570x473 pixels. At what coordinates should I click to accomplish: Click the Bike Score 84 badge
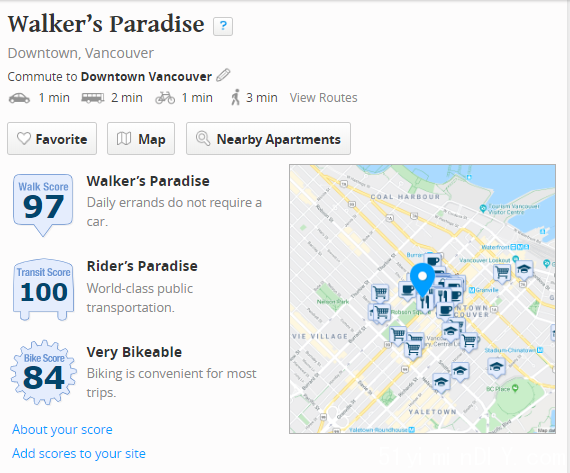pyautogui.click(x=44, y=372)
